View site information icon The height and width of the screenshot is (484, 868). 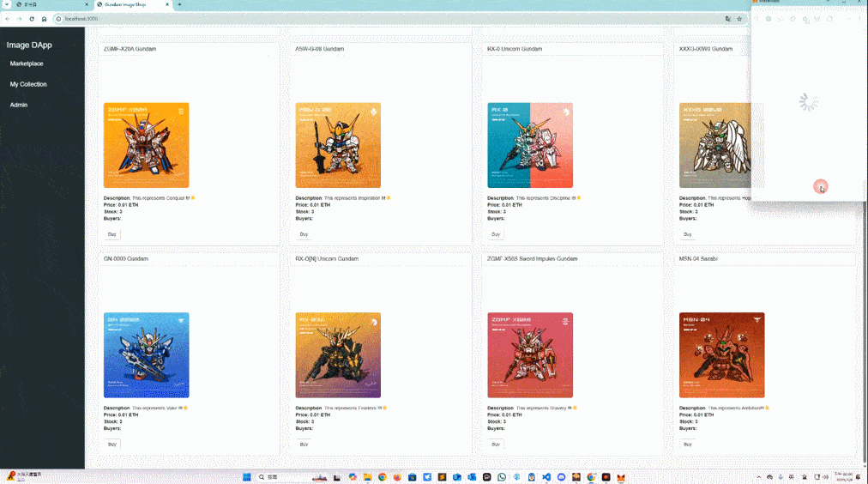click(58, 19)
